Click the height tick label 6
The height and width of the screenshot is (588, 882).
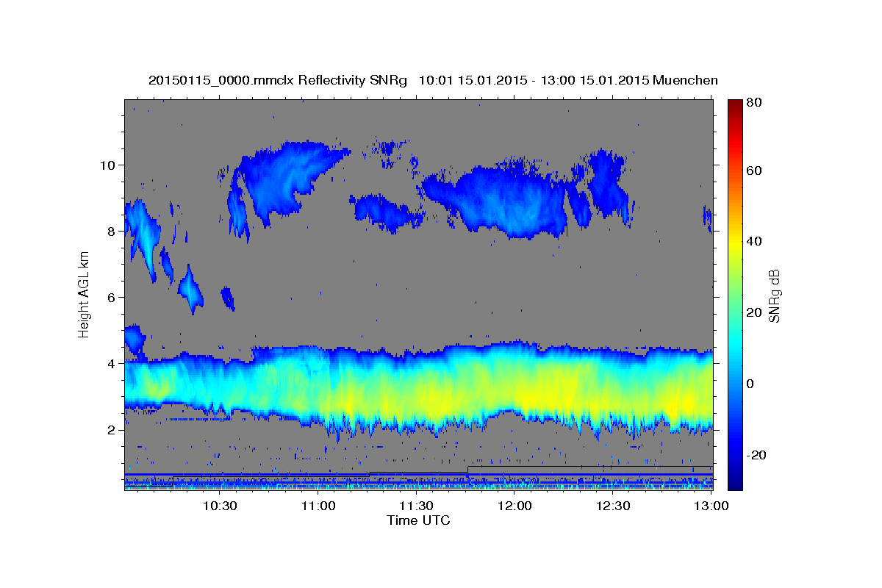[x=112, y=297]
